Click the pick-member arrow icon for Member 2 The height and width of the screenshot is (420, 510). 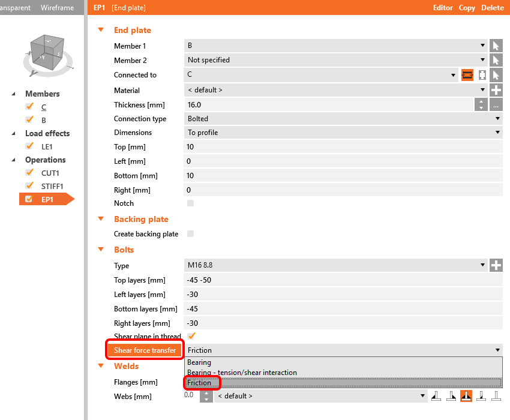point(496,60)
